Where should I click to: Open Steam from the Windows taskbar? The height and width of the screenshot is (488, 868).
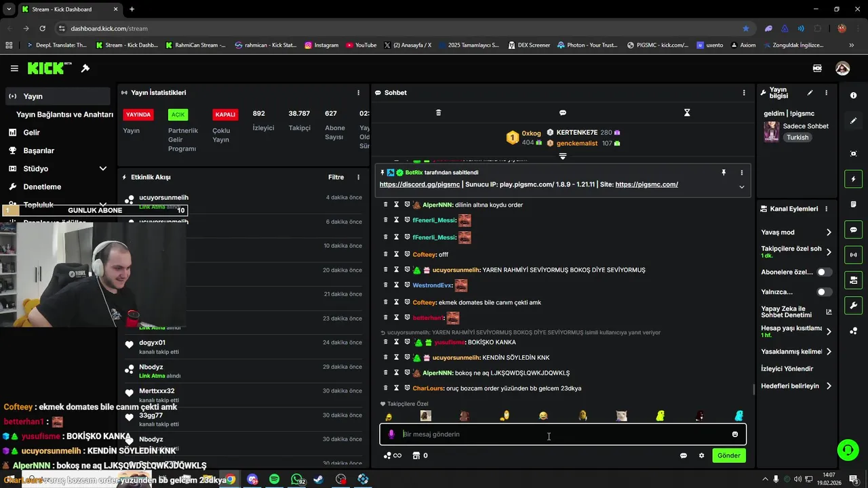[x=319, y=479]
